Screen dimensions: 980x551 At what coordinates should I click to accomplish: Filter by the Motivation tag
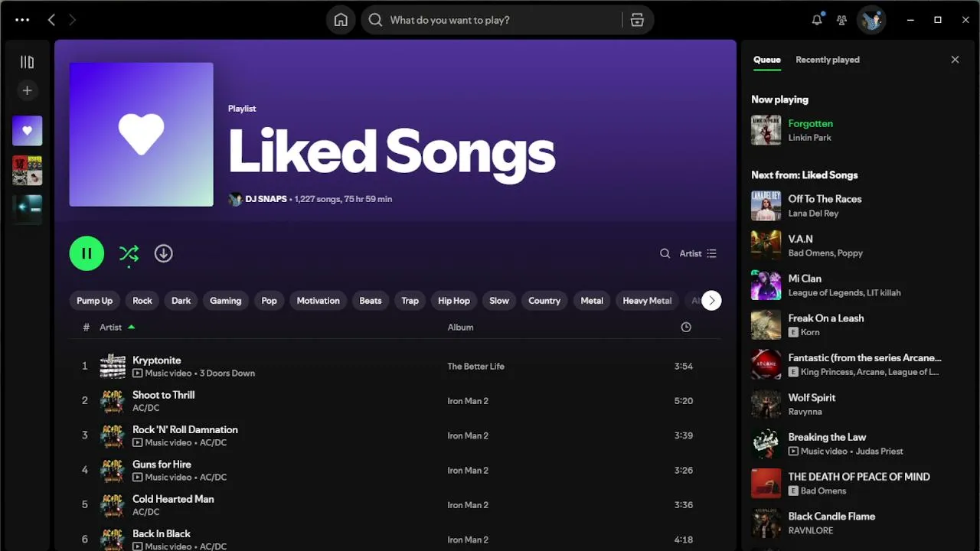pos(318,301)
